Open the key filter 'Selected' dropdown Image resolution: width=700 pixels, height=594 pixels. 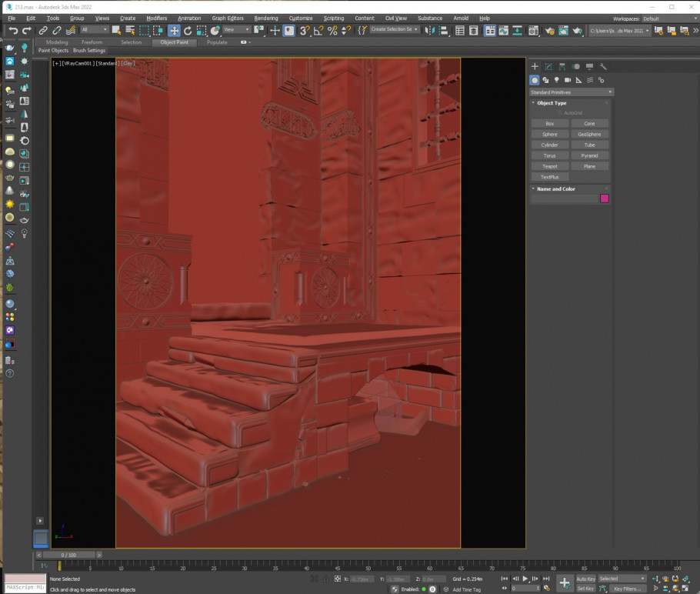(x=622, y=579)
